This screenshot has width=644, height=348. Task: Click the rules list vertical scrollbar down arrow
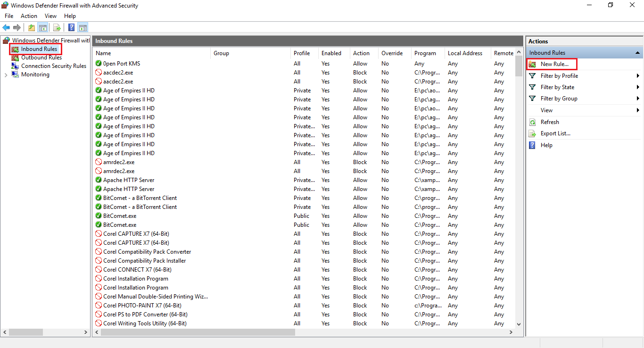tap(519, 324)
